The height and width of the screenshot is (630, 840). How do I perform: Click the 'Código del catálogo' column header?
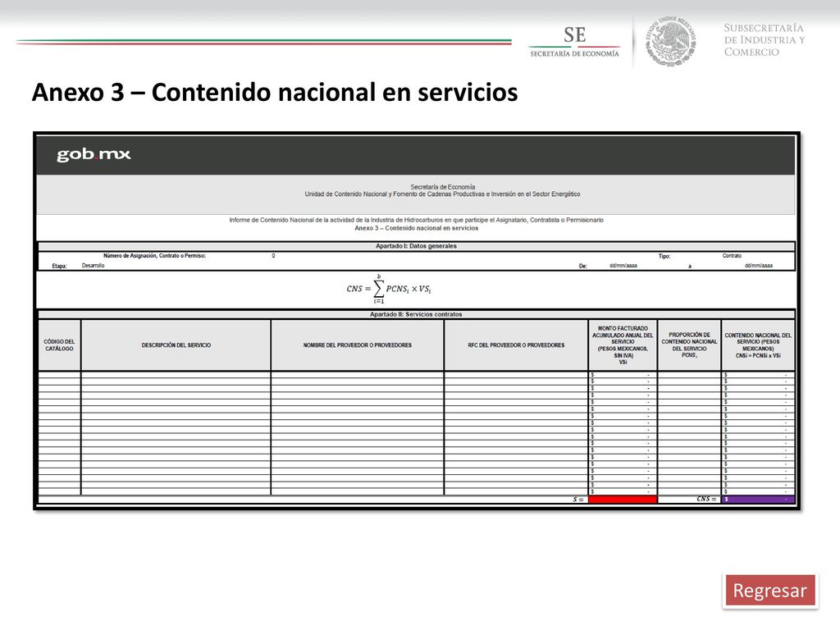(59, 345)
